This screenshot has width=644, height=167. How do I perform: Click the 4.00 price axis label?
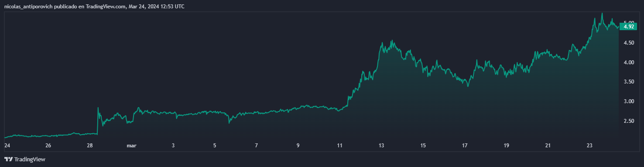[629, 63]
